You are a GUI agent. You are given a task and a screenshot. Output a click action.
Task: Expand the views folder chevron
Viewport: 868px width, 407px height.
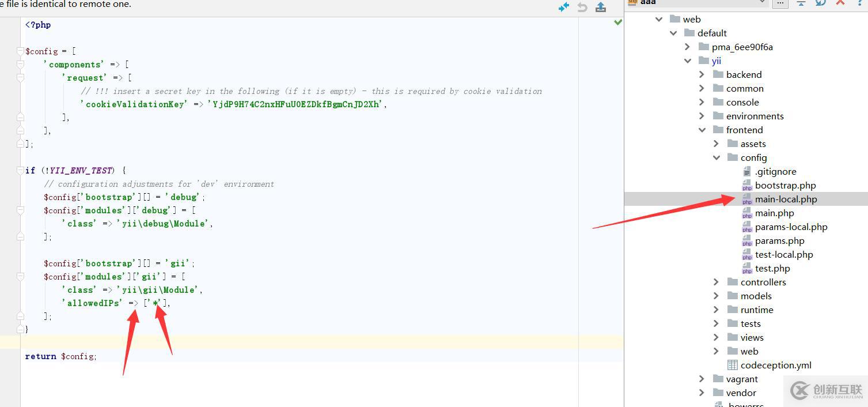[x=717, y=337]
